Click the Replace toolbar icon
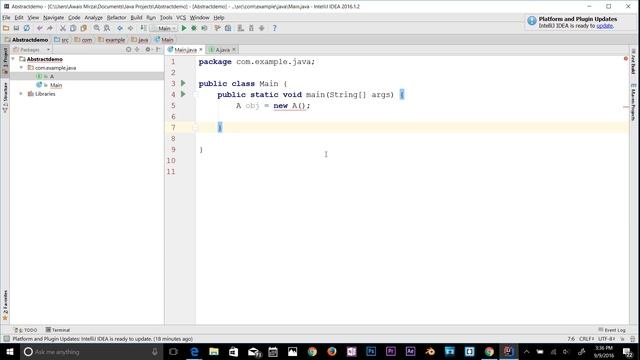This screenshot has height=360, width=640. coord(107,28)
